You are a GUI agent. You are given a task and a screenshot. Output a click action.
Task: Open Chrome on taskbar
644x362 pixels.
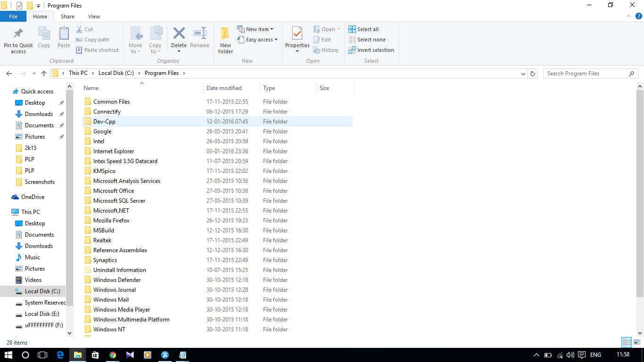113,355
